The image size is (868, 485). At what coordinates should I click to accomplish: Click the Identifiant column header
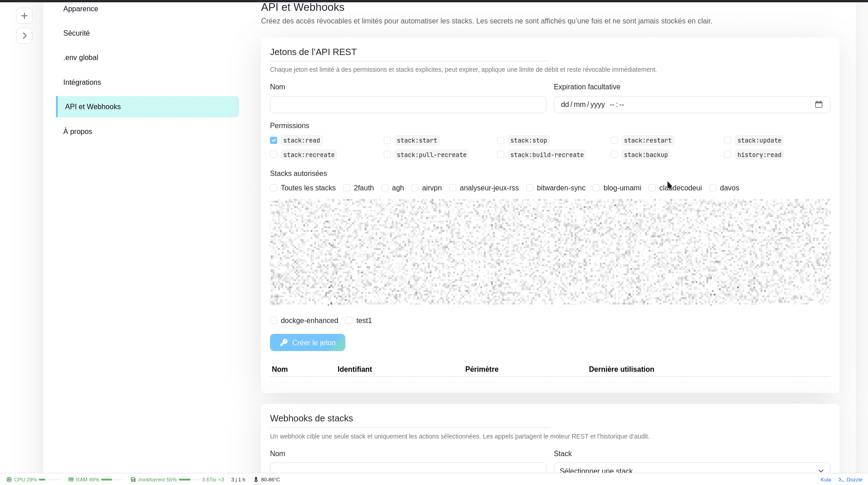coord(355,369)
